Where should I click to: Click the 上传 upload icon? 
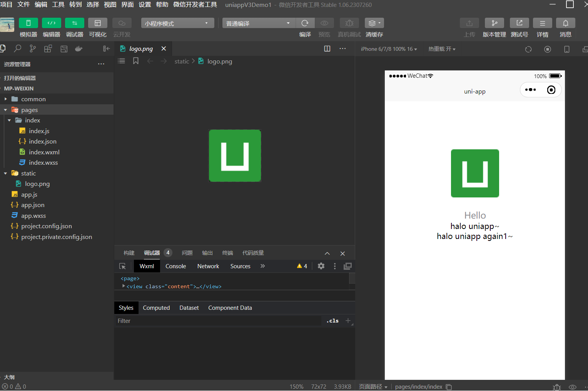469,23
